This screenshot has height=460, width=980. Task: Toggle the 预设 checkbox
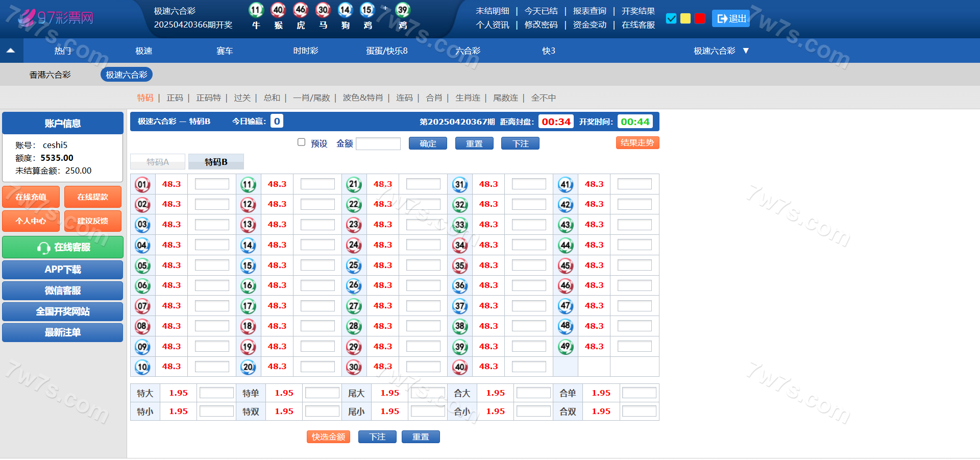point(301,142)
